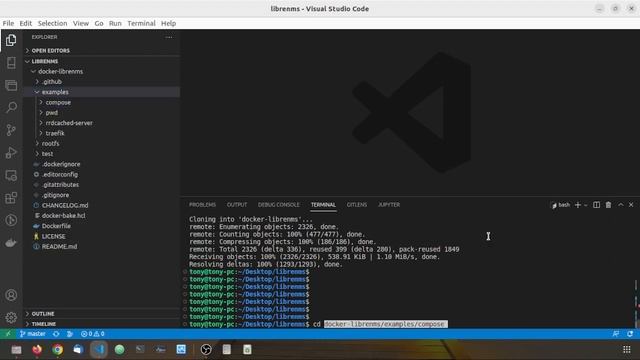Open the terminal launch profile dropdown arrow
This screenshot has height=360, width=640.
pos(586,205)
